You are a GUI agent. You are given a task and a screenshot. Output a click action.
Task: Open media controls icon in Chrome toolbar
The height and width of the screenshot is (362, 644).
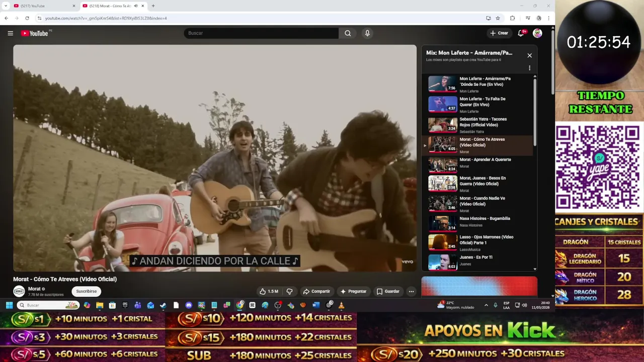528,18
